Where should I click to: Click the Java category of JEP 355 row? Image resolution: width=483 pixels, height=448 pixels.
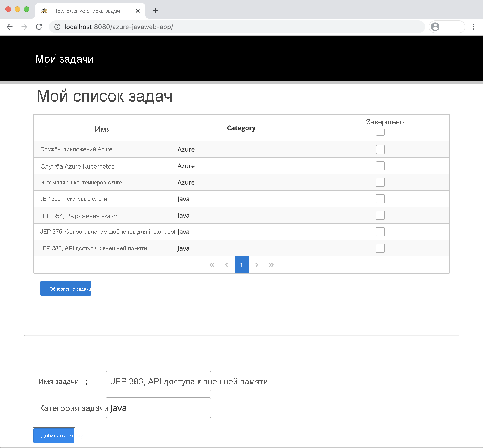(x=183, y=199)
